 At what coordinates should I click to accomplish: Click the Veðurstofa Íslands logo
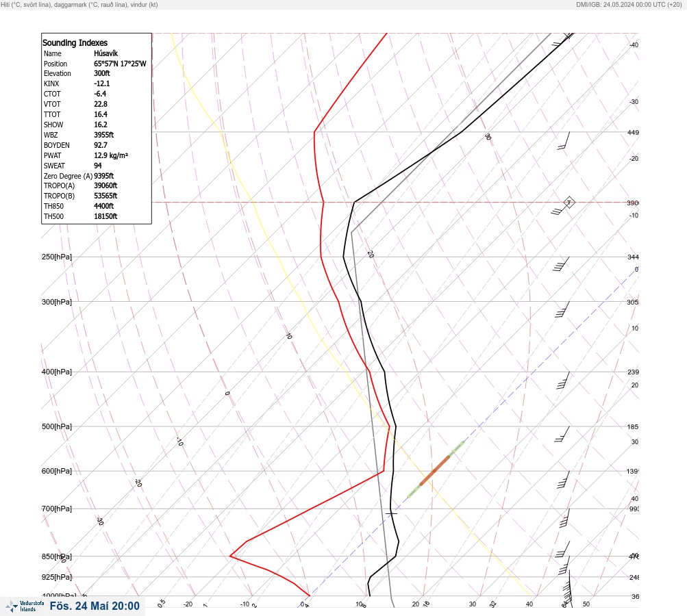(x=25, y=606)
